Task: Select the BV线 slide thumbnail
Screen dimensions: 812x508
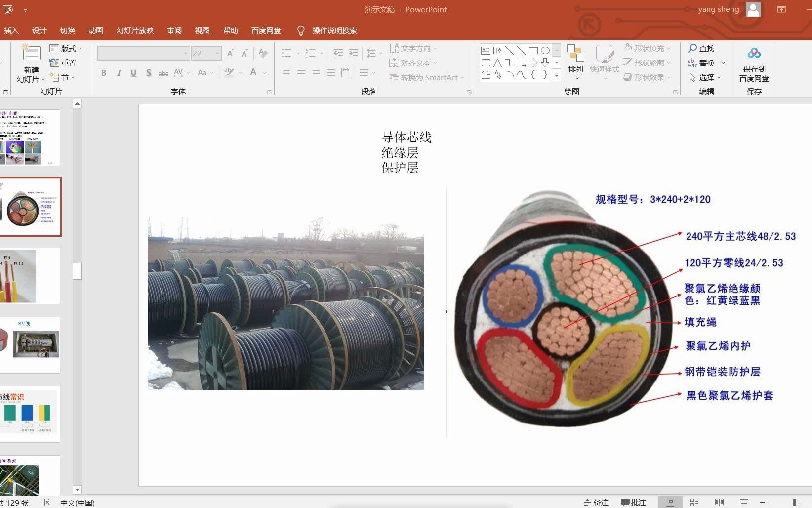Action: point(30,345)
